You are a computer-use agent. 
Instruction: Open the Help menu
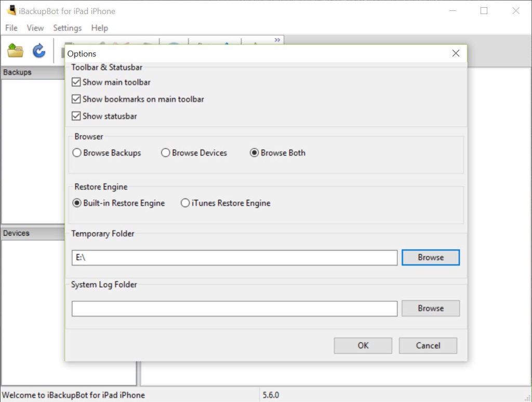(x=99, y=28)
